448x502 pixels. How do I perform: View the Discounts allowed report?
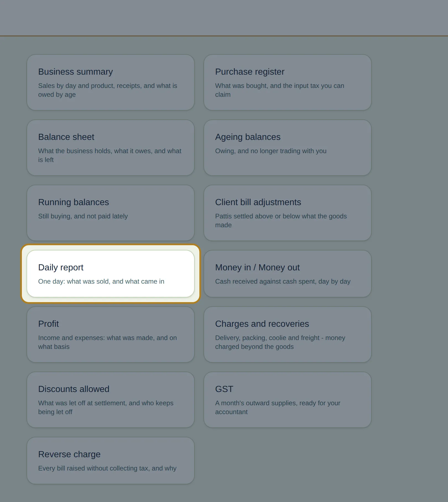[x=111, y=400]
